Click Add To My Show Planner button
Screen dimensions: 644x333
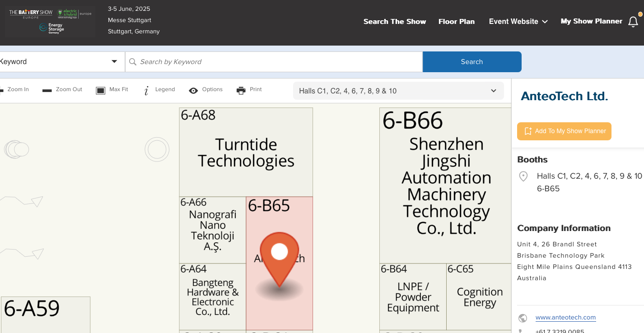click(564, 131)
